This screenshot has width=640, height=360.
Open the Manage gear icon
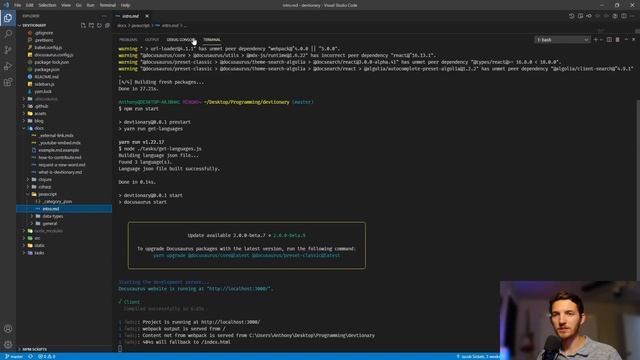click(x=8, y=344)
